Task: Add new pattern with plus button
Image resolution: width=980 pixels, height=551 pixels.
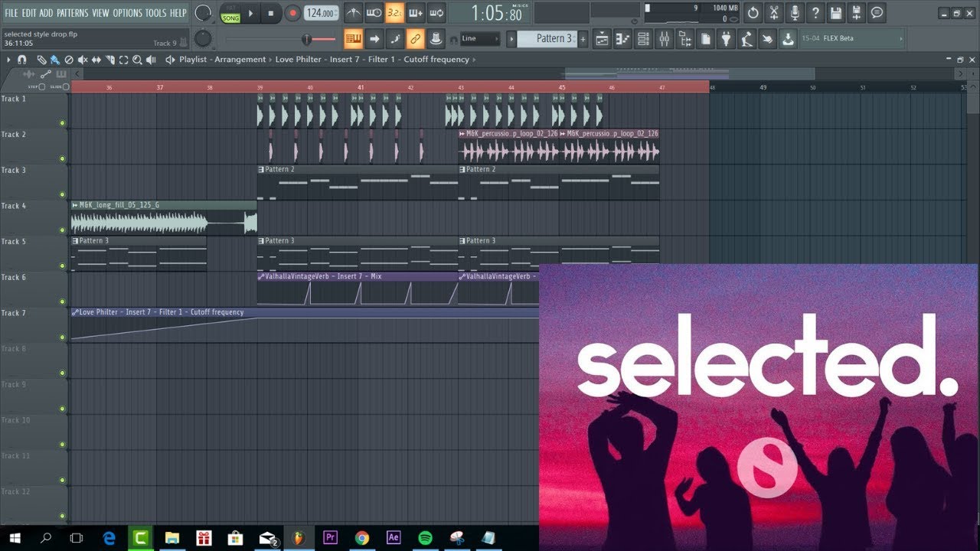Action: tap(583, 38)
